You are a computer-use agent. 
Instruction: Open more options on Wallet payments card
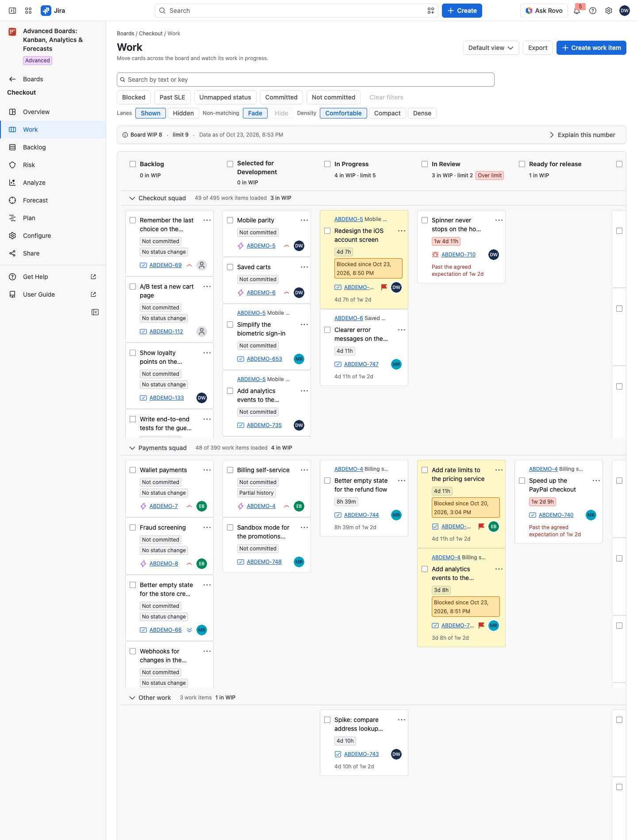pyautogui.click(x=207, y=470)
